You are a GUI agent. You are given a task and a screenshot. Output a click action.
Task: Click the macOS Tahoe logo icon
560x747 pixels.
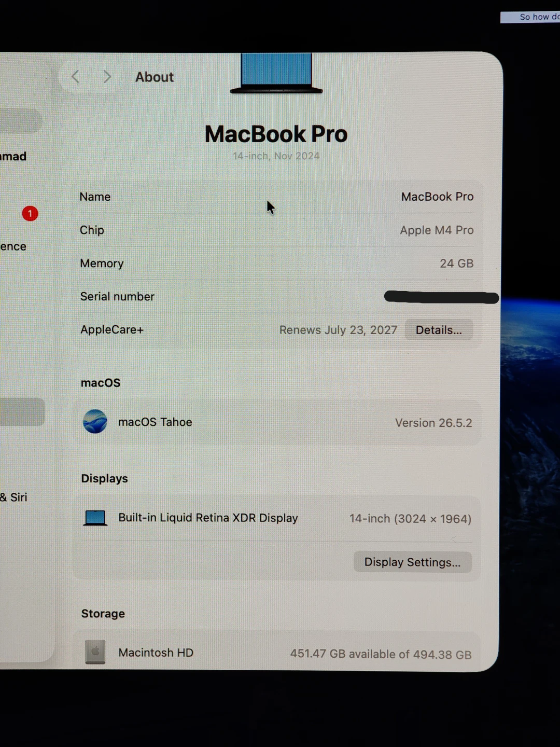95,421
